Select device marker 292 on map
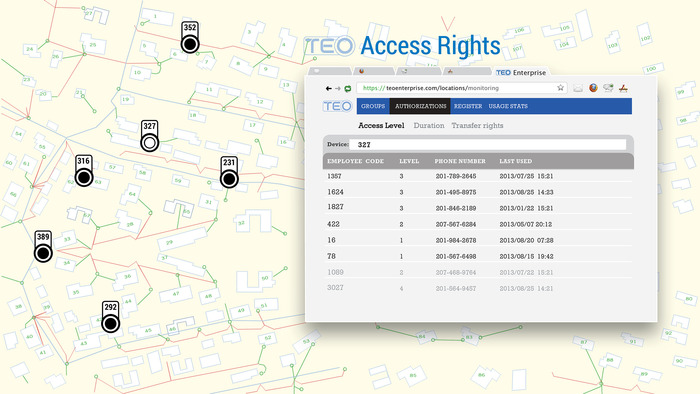The height and width of the screenshot is (394, 700). [x=110, y=316]
